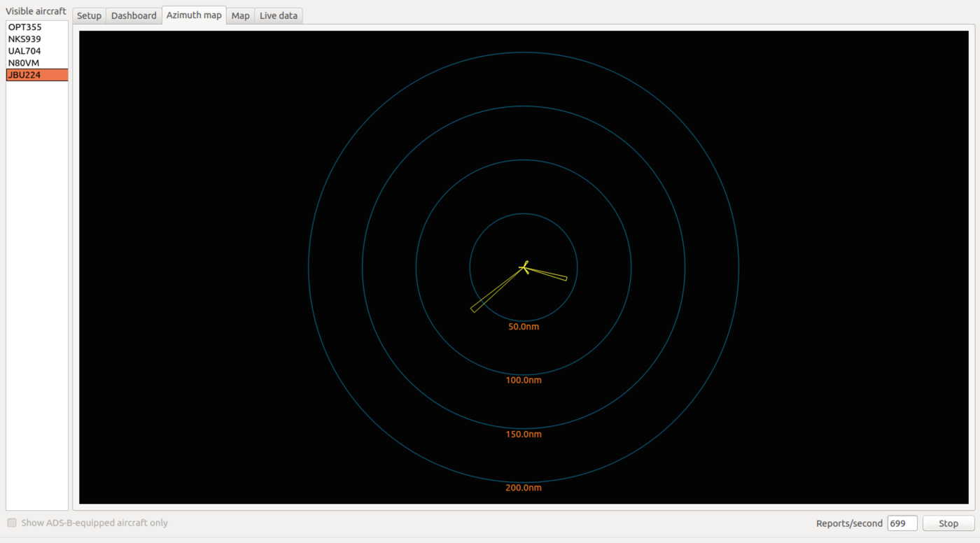Switch to the Map tab

240,15
